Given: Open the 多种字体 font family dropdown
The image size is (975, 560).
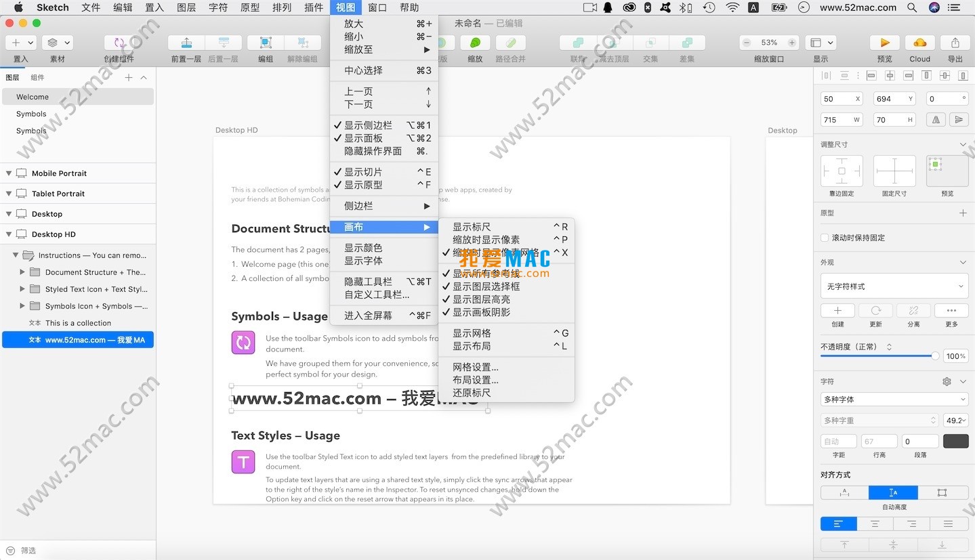Looking at the screenshot, I should tap(894, 400).
